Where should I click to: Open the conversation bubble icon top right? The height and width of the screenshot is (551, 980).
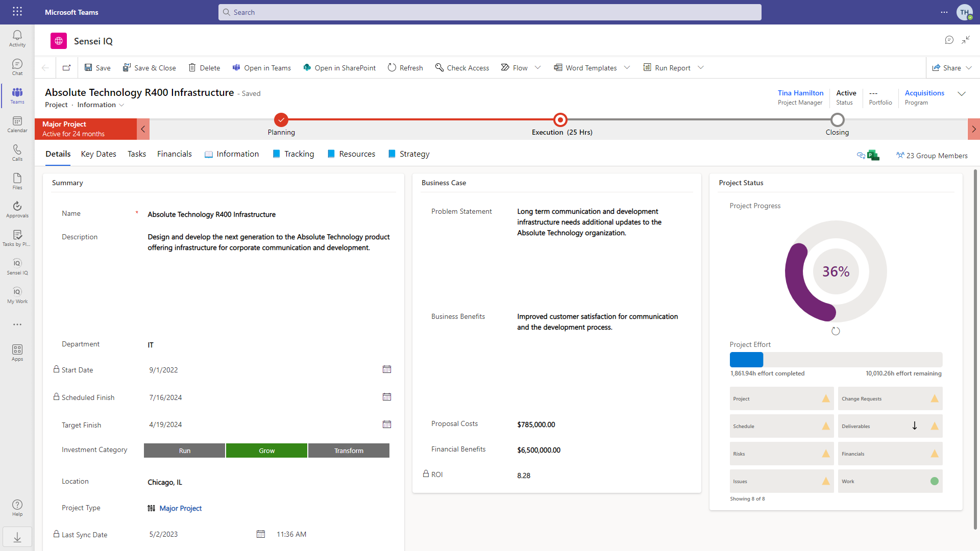(949, 40)
